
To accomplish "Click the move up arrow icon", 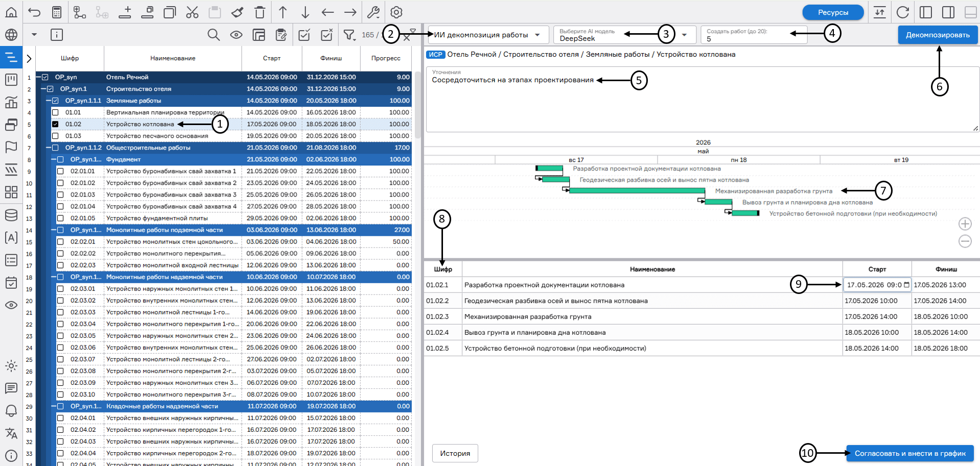I will pos(283,12).
